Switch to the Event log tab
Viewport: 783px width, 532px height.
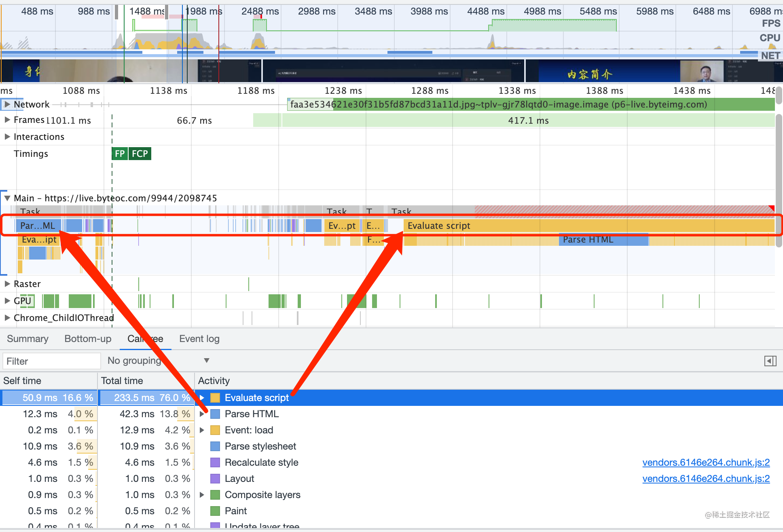click(x=199, y=339)
